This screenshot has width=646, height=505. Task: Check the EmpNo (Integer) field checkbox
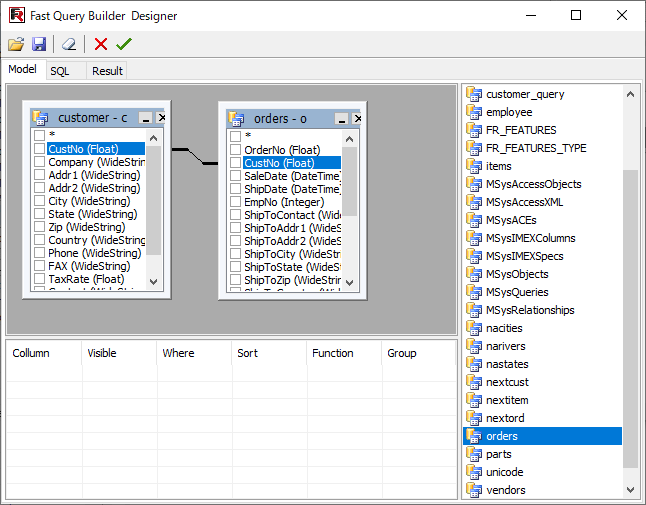236,201
